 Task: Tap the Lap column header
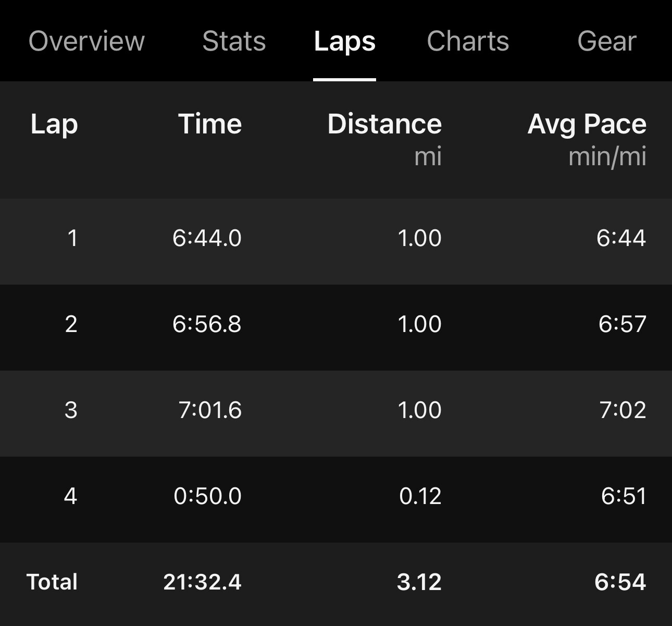(54, 124)
